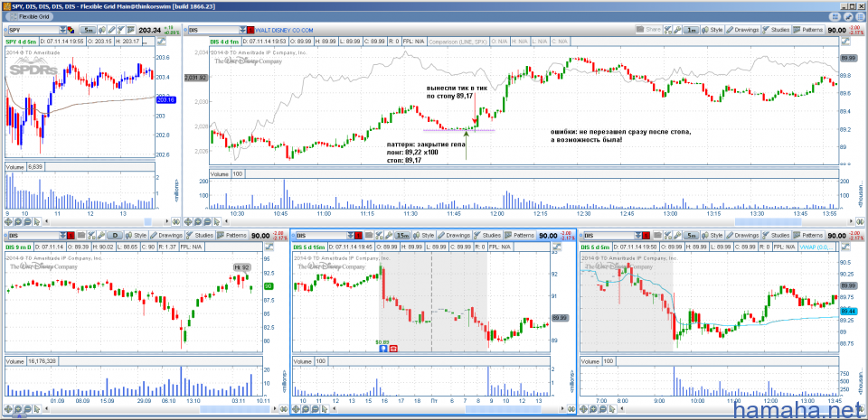Viewport: 868px width, 420px height.
Task: Maximize the DIS 15m chart cell
Action: pyautogui.click(x=556, y=246)
